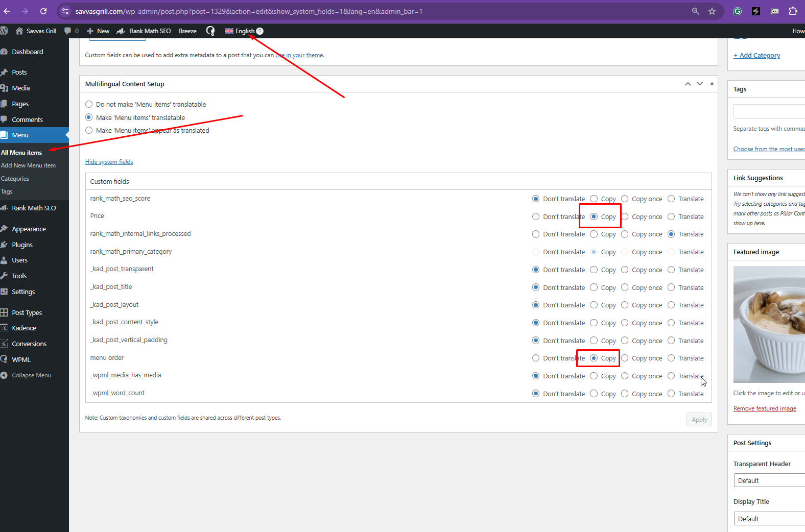Click the Hide system fields link
The height and width of the screenshot is (532, 805).
tap(109, 162)
